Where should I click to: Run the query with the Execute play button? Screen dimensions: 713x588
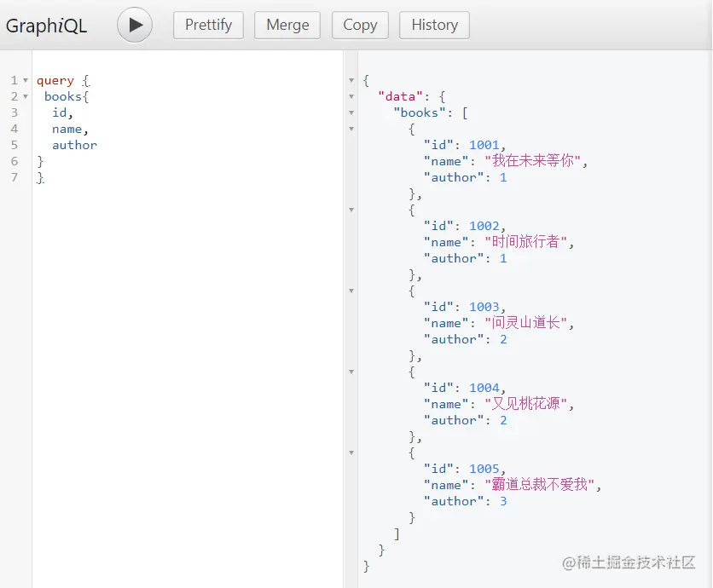(x=135, y=25)
